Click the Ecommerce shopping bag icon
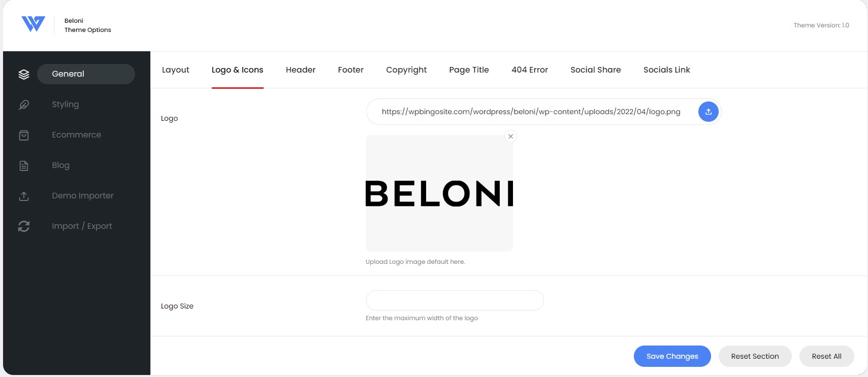Viewport: 868px width, 377px height. click(x=24, y=135)
